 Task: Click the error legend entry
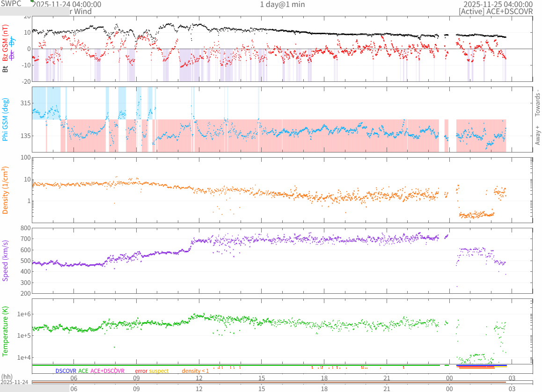click(141, 371)
